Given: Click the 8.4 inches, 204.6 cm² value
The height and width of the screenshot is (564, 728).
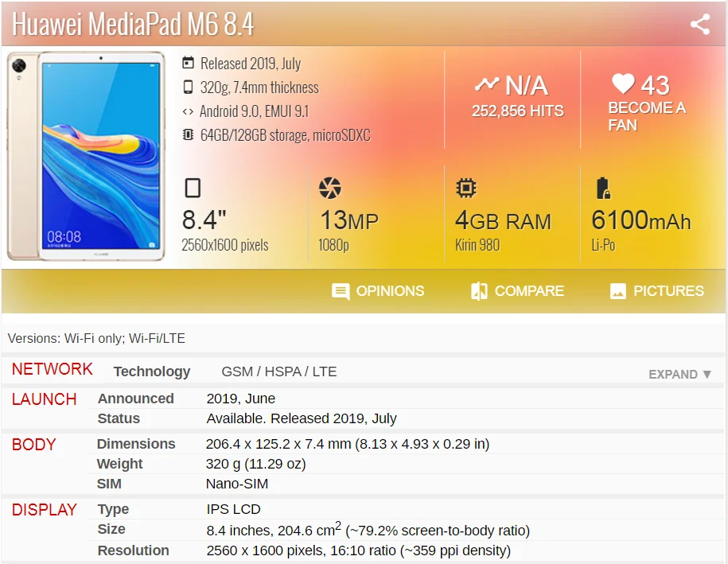Looking at the screenshot, I should pyautogui.click(x=368, y=530).
